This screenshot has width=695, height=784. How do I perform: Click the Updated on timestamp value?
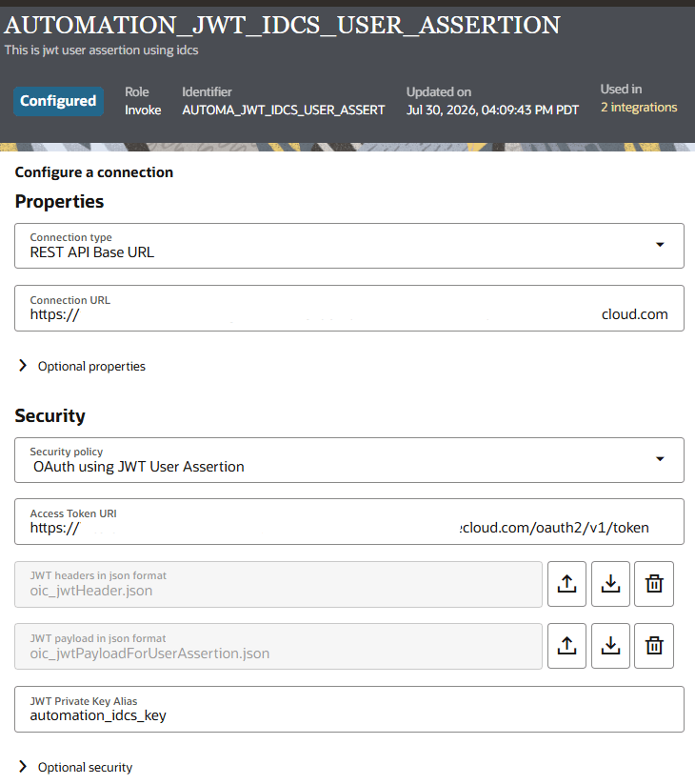coord(492,110)
